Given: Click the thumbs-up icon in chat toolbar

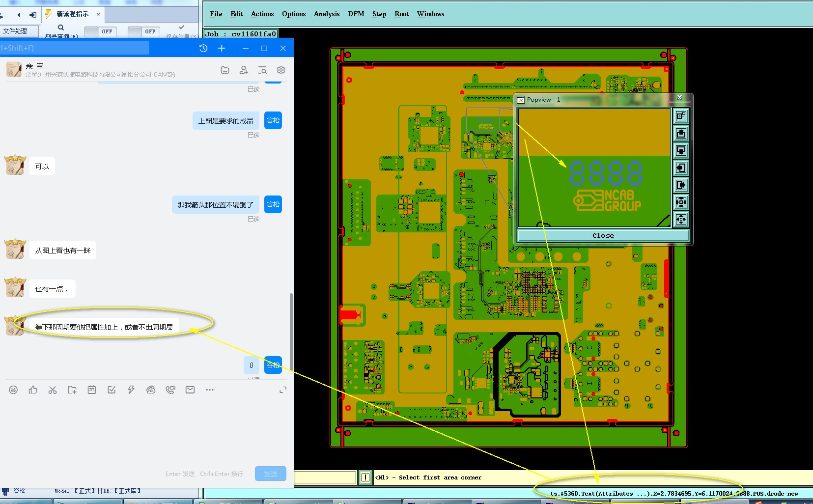Looking at the screenshot, I should [33, 390].
